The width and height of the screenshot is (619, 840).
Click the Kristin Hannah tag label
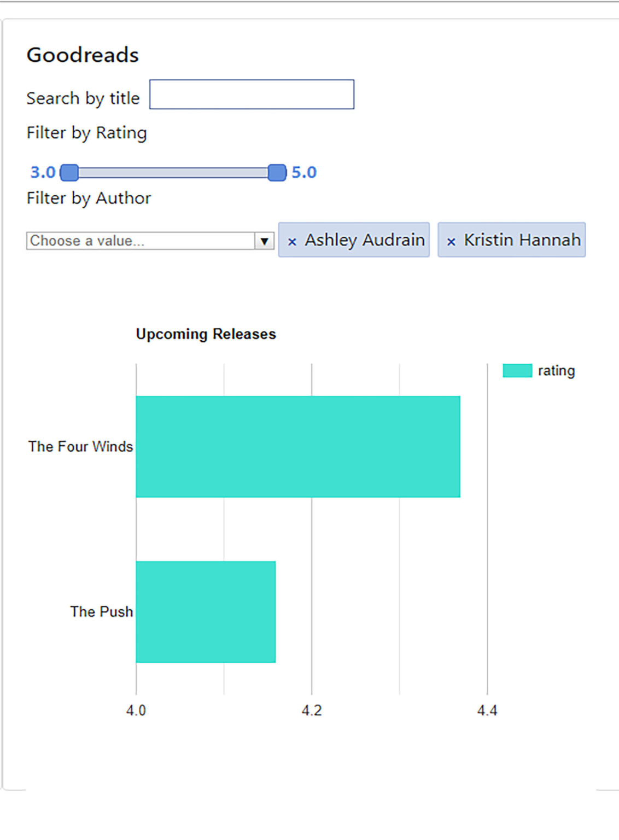522,240
